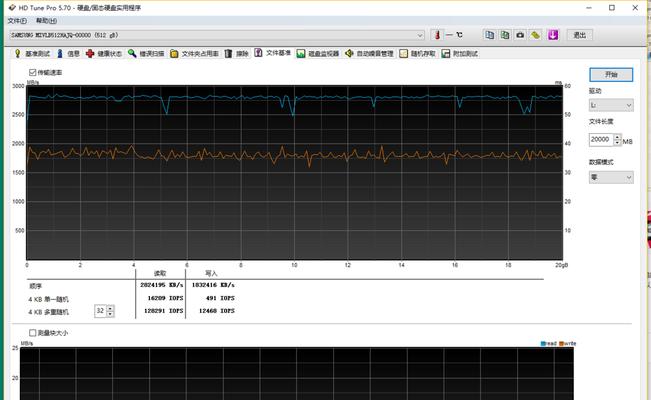Click the 491 IOPS write value
The height and width of the screenshot is (400, 651).
point(220,298)
